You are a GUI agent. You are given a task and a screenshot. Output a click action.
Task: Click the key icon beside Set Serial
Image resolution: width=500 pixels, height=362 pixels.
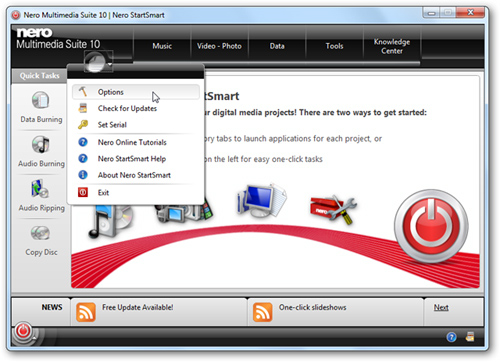coord(83,124)
